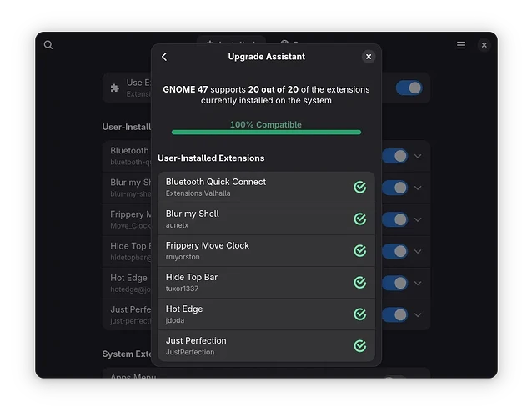This screenshot has width=532, height=417.
Task: Click the Extensions Valhalla author text
Action: [198, 193]
